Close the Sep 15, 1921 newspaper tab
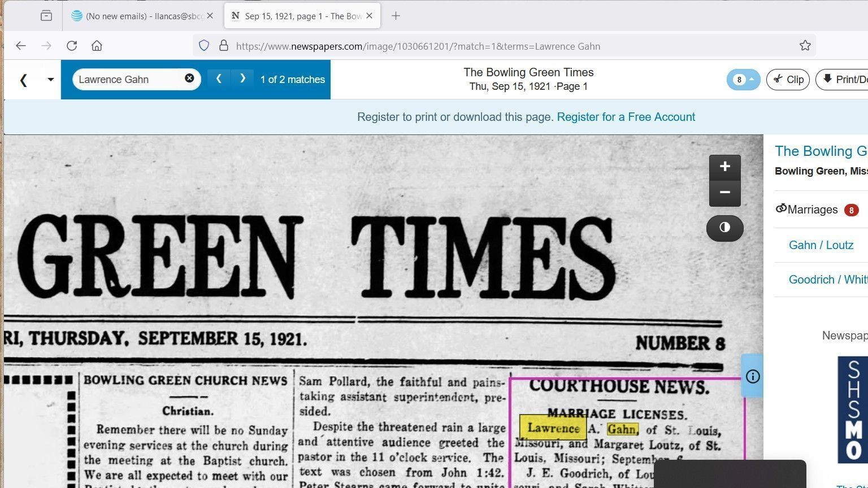 coord(369,16)
